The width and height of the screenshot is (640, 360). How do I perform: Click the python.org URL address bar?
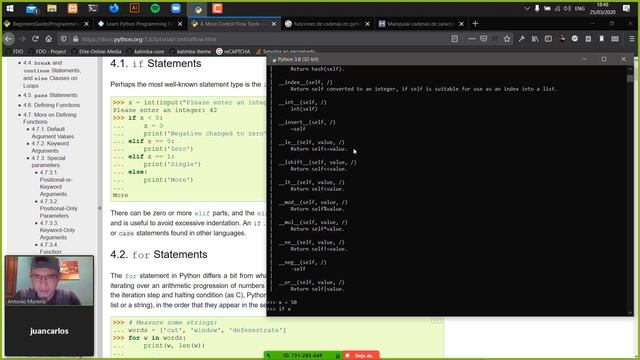click(x=261, y=39)
